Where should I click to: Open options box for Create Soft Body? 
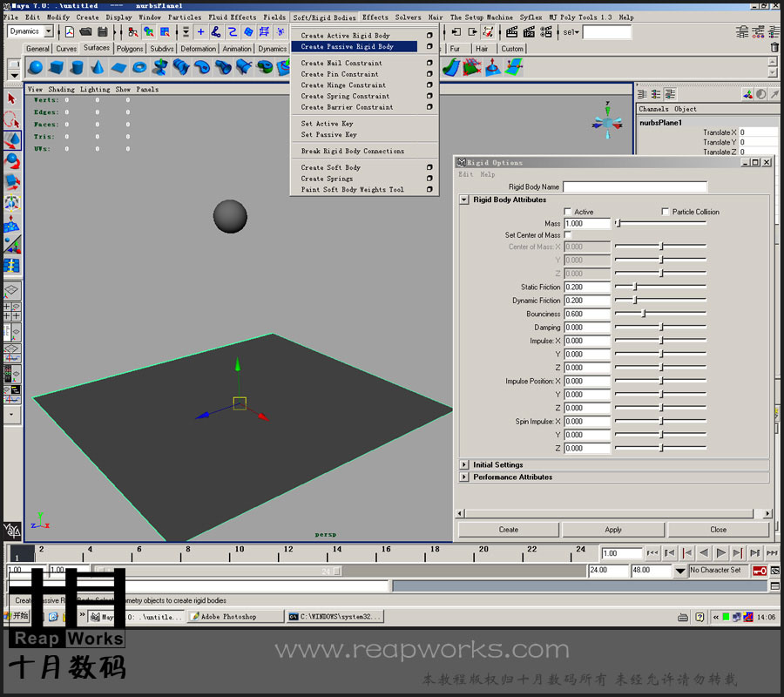click(x=429, y=167)
